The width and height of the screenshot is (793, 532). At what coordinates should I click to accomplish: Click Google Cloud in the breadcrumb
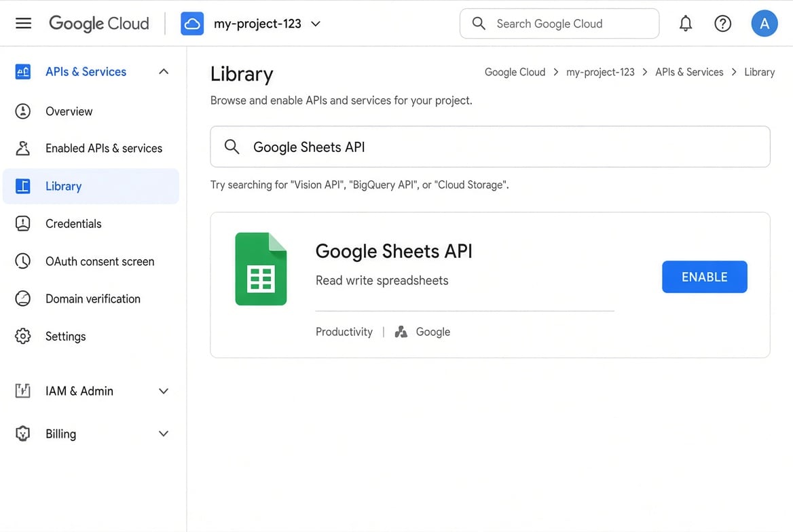click(515, 72)
